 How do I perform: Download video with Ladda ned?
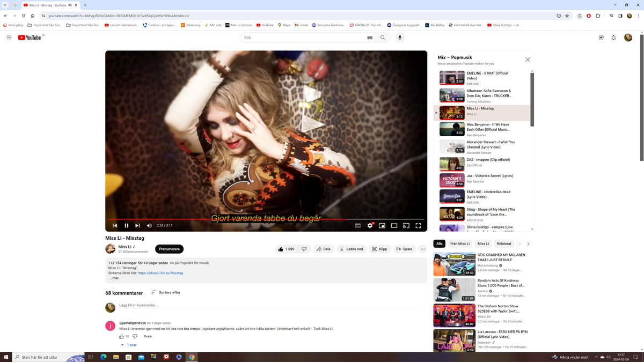click(352, 249)
